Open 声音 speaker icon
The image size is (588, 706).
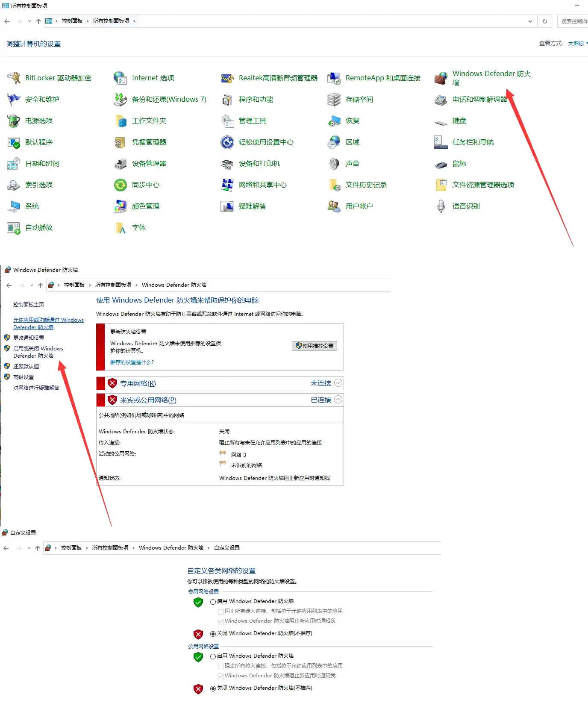[334, 164]
